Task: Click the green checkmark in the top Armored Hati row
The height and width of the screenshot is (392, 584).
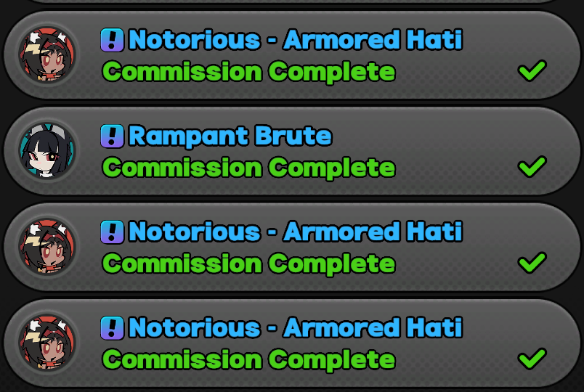Action: click(x=532, y=70)
